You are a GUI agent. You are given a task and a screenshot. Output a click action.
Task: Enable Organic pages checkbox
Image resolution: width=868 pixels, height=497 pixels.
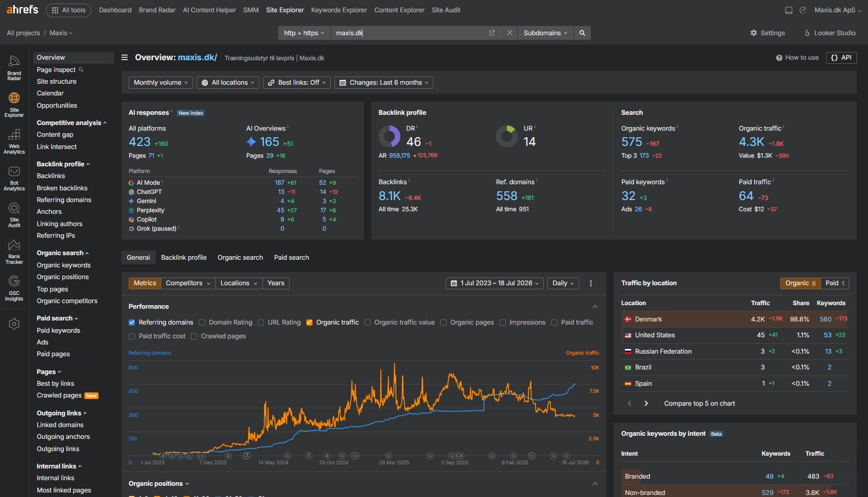click(x=443, y=322)
